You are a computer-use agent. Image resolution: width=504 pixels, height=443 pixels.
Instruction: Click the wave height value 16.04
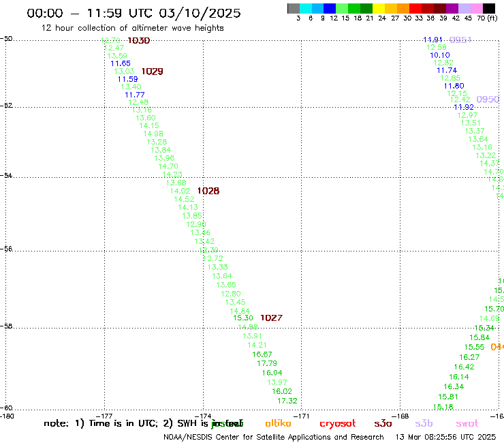[x=272, y=373]
